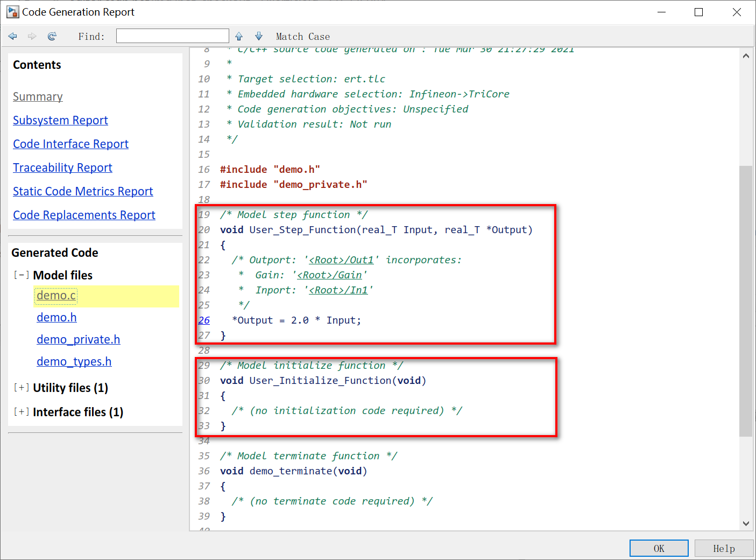Select the demo.c file
This screenshot has width=756, height=560.
point(56,296)
